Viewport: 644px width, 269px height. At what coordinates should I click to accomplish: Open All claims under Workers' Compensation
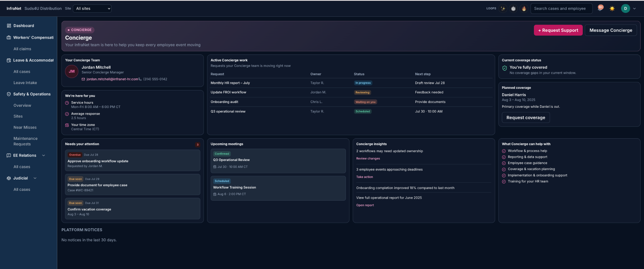[x=22, y=49]
